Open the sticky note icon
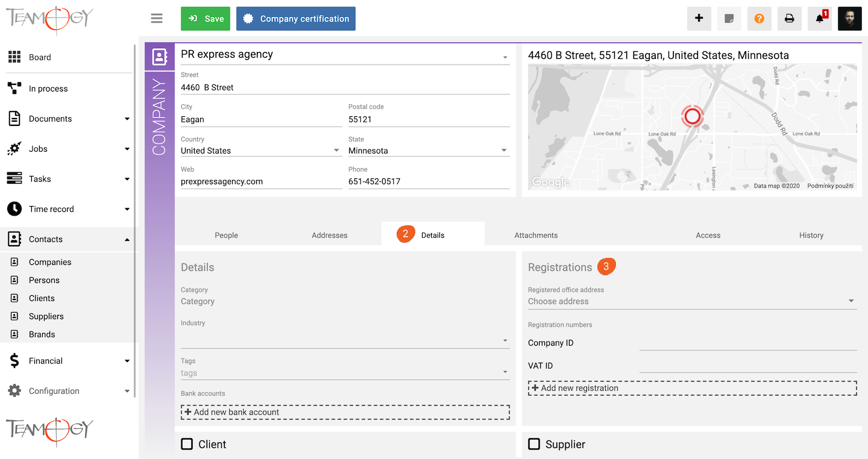Viewport: 868px width, 459px height. [729, 19]
